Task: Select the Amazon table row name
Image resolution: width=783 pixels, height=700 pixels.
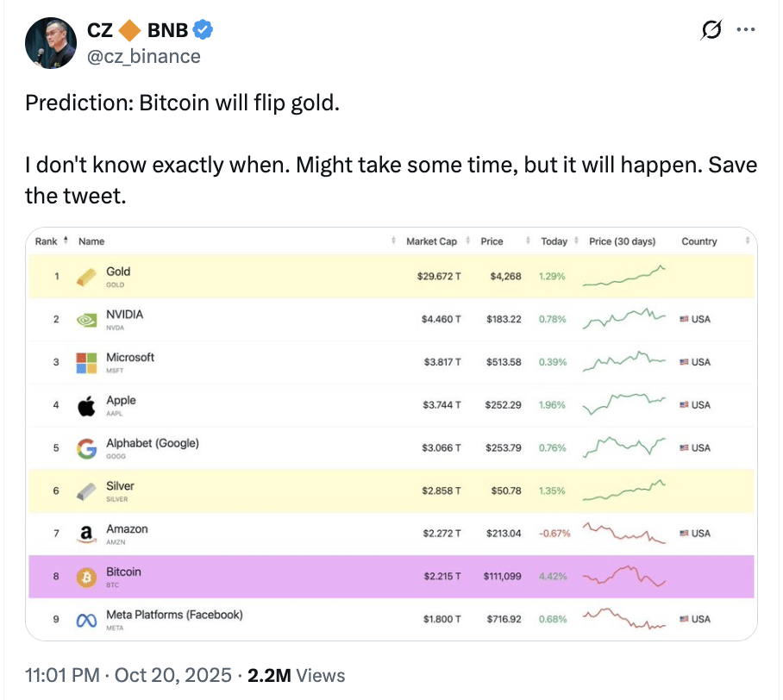Action: click(x=127, y=529)
